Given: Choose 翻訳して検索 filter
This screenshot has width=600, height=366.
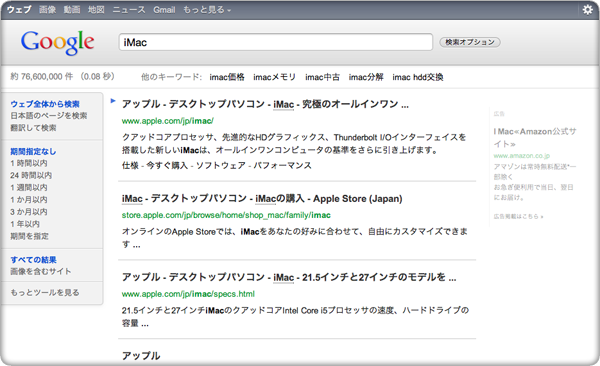Looking at the screenshot, I should (33, 127).
